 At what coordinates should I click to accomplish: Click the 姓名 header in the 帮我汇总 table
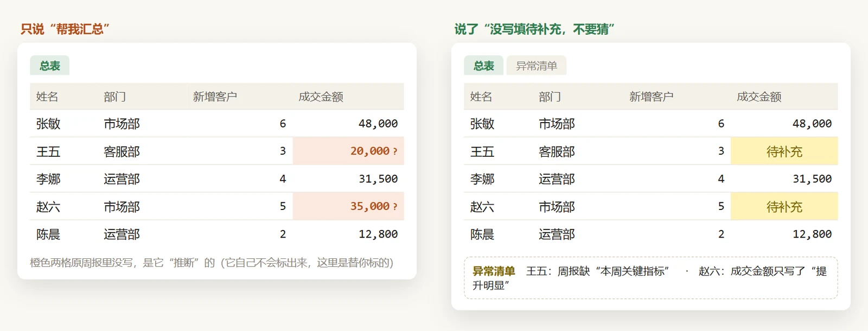[47, 97]
